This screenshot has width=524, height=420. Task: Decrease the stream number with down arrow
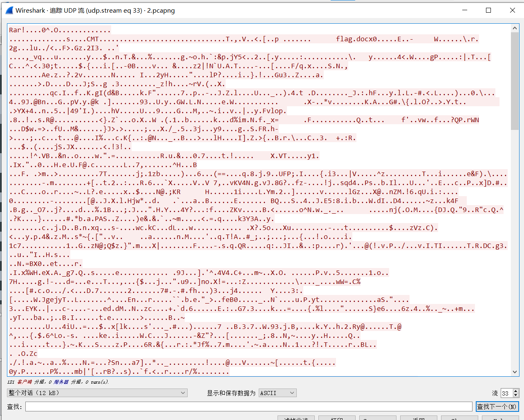pos(516,395)
